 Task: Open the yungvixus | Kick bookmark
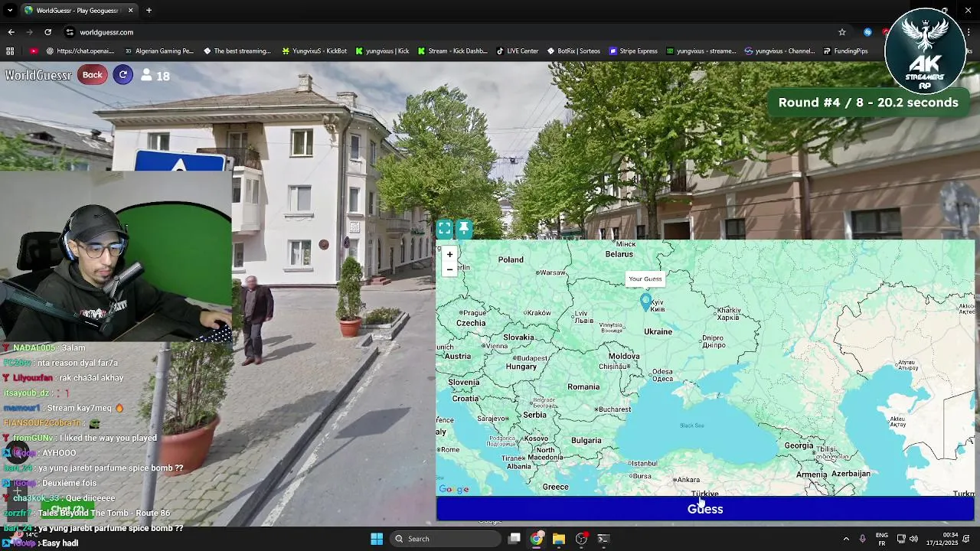(x=382, y=51)
